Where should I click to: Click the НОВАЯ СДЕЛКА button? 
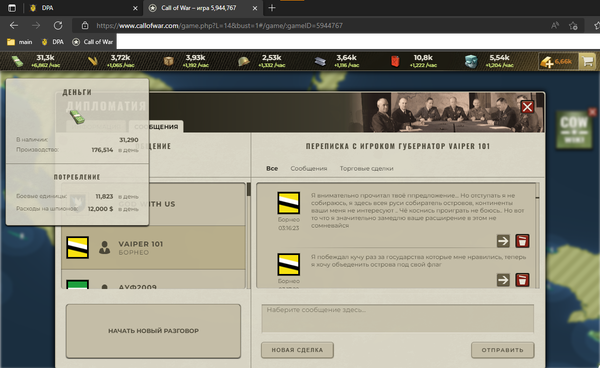pyautogui.click(x=297, y=350)
